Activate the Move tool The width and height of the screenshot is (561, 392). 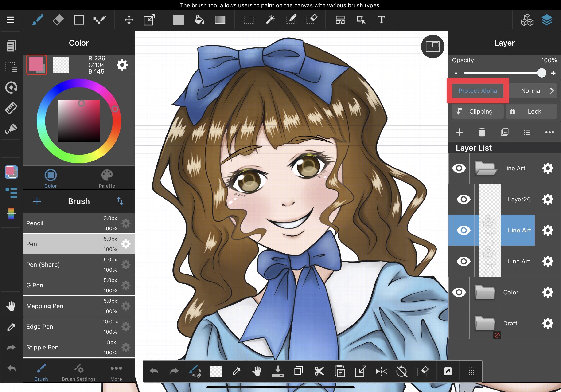click(129, 20)
